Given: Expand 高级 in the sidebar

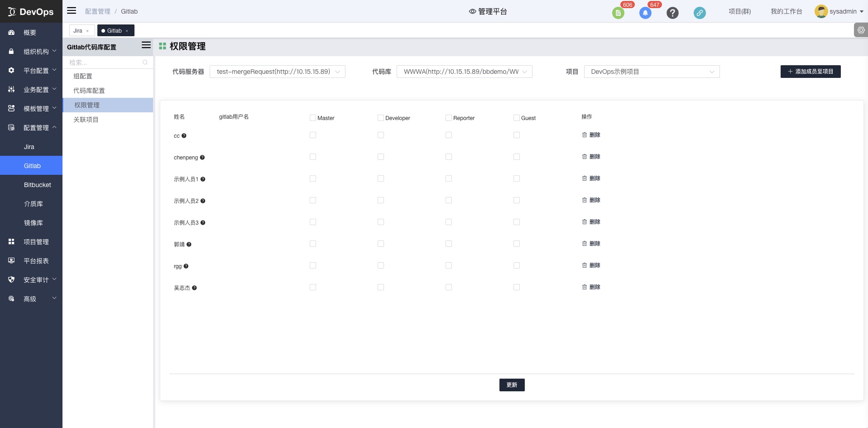Looking at the screenshot, I should tap(31, 299).
